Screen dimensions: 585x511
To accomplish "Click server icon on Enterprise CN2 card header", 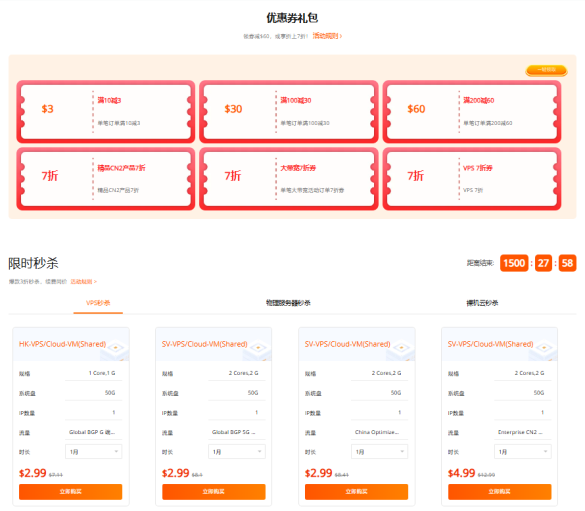I will coord(544,350).
